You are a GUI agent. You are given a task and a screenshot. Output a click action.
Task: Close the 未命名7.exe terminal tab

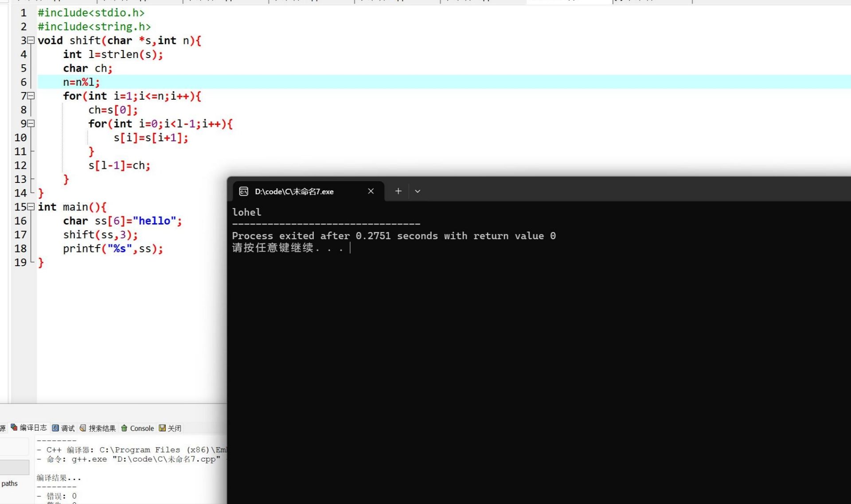click(371, 191)
